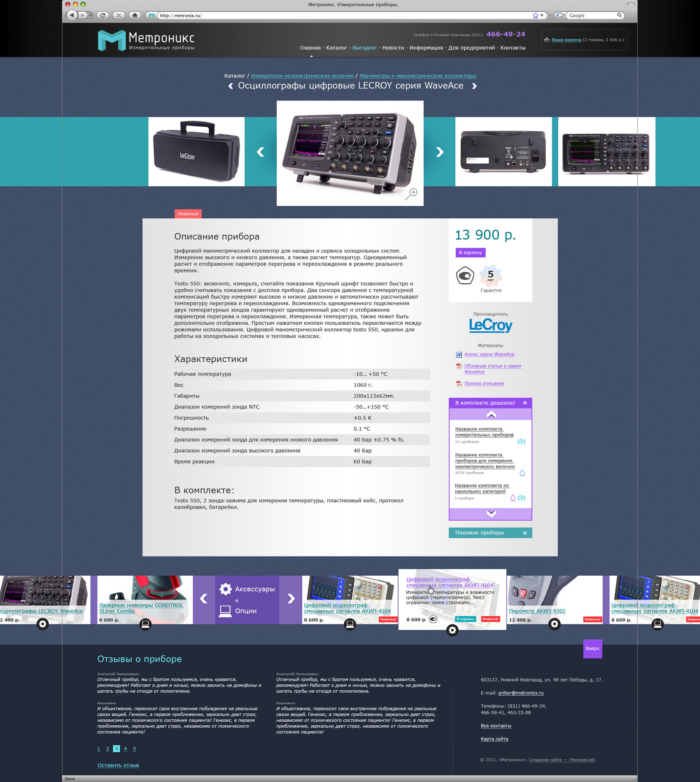The image size is (700, 782).
Task: Go to next product via right title chevron
Action: [474, 86]
